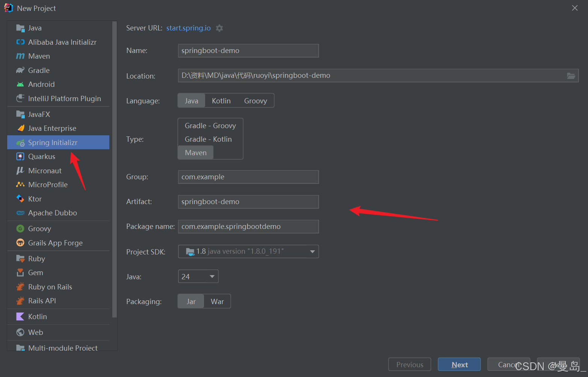Pick the Maven generator icon
Screen dimensions: 588x377
[20, 56]
